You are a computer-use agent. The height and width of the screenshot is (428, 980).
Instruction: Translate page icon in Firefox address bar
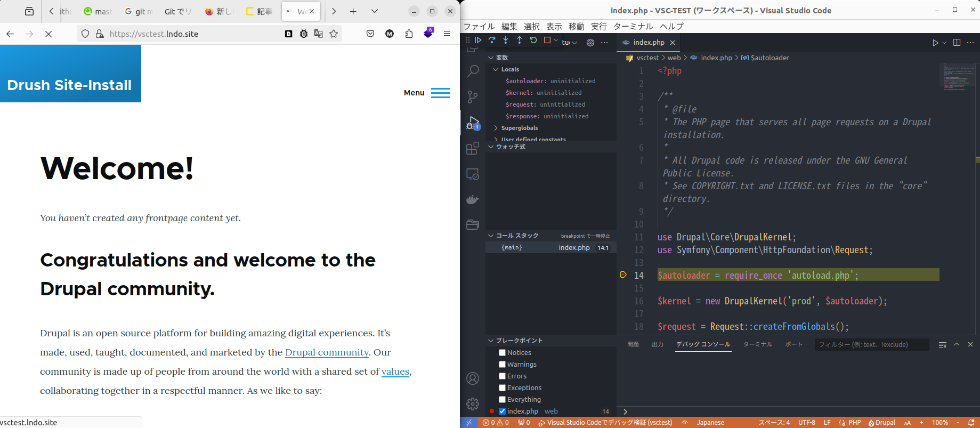point(319,34)
